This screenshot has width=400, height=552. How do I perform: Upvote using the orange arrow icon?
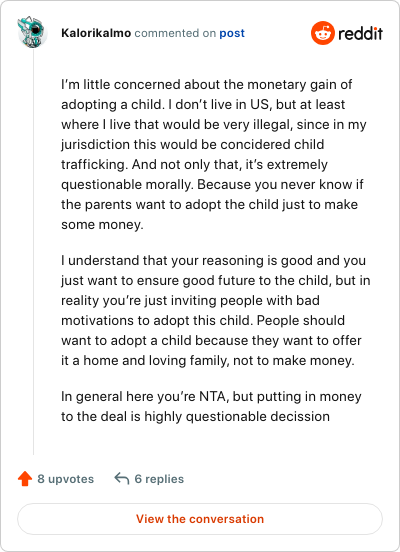tap(25, 478)
